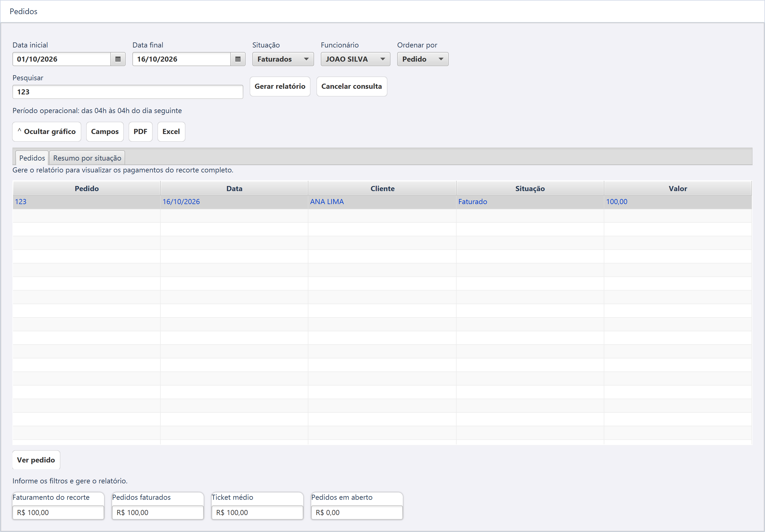
Task: Click Cancelar consulta button
Action: pos(351,86)
